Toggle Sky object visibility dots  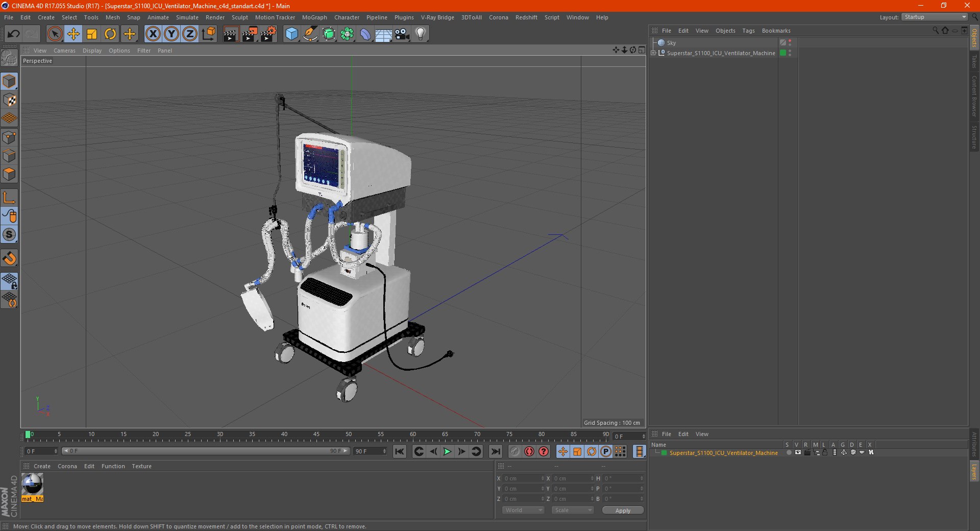click(x=790, y=43)
